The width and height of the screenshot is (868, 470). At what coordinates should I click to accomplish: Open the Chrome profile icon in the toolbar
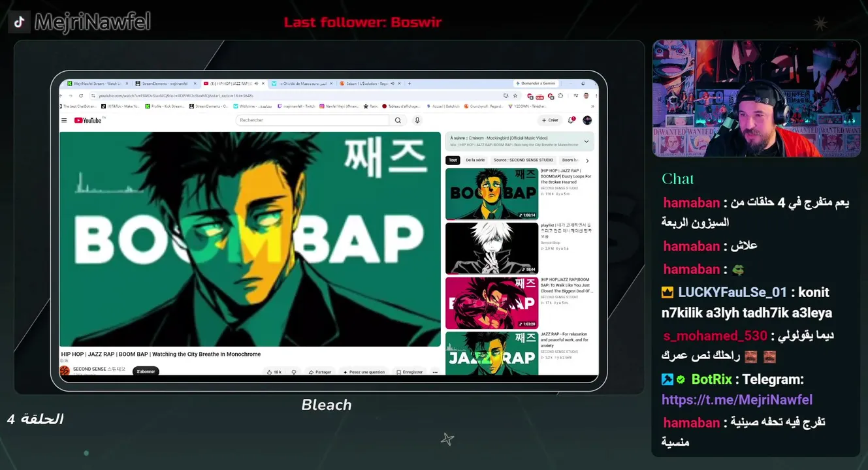coord(586,95)
